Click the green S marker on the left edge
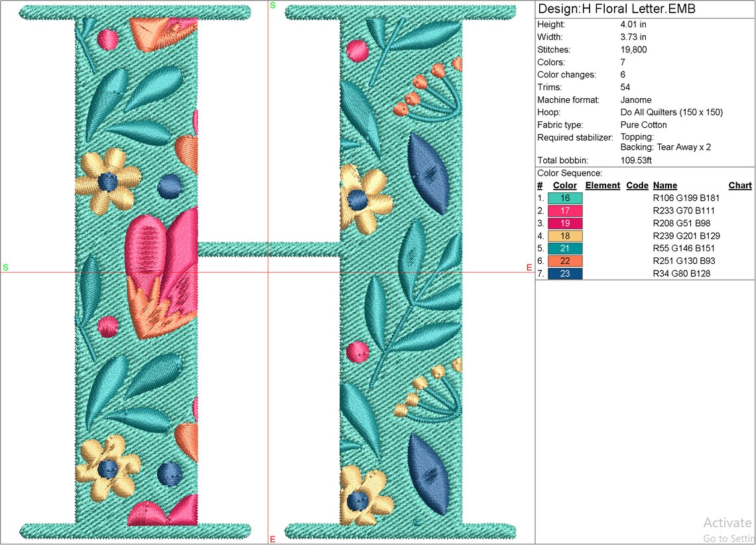The image size is (756, 545). (5, 267)
